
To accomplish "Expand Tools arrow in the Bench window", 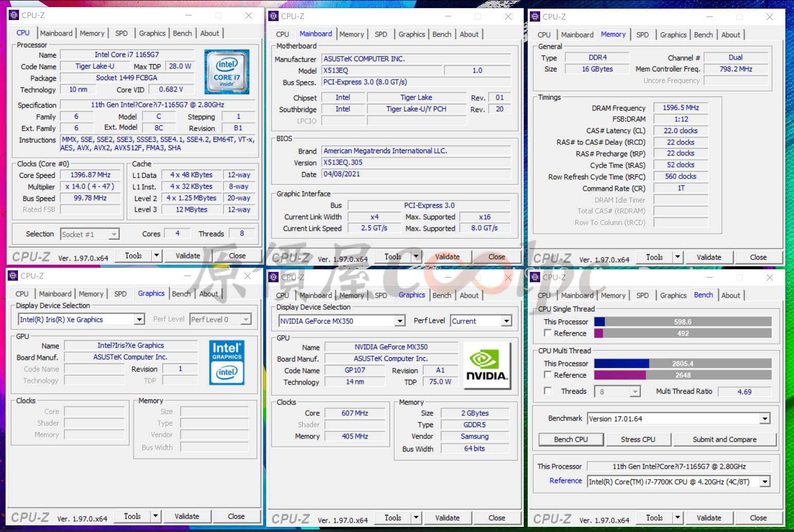I will (677, 518).
